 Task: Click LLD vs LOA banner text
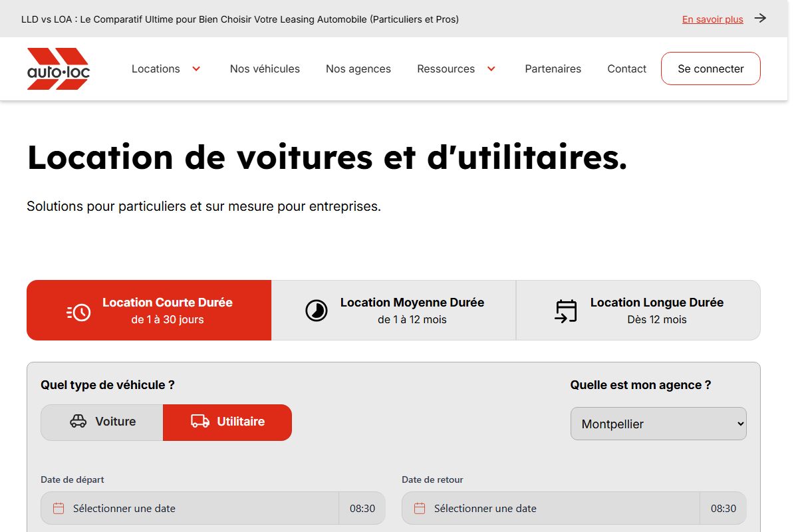point(240,19)
